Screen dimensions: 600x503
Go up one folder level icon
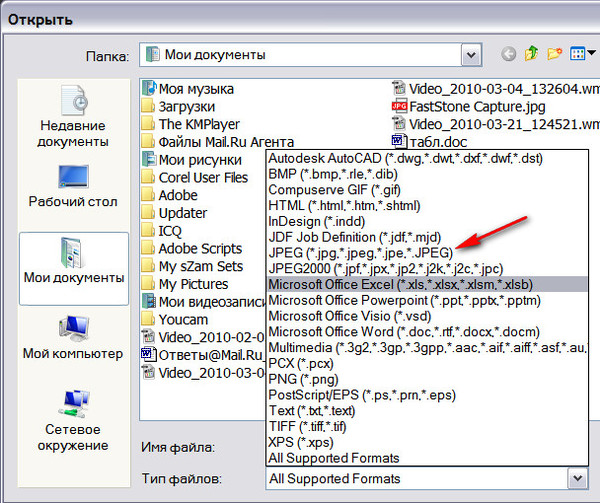[531, 53]
